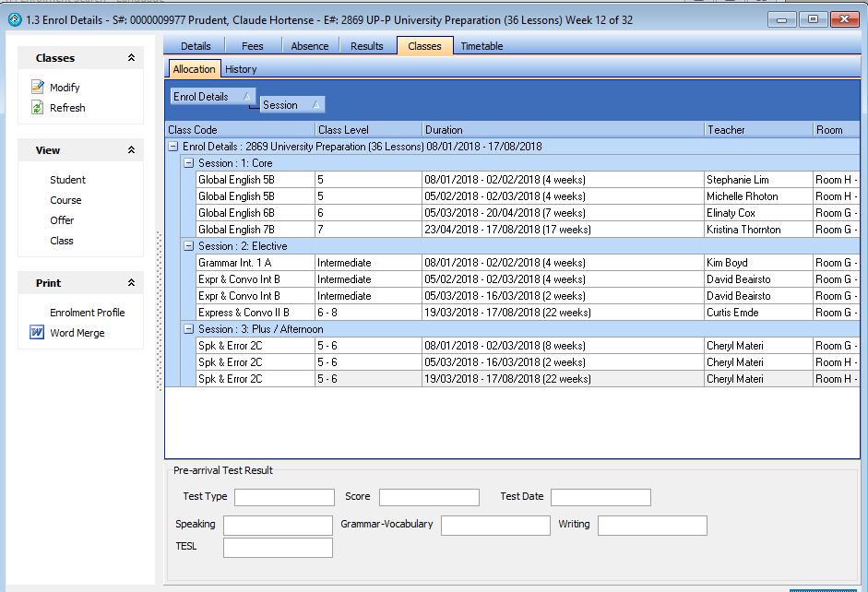Open the Enrolment Profile print link
The image size is (868, 592).
87,313
